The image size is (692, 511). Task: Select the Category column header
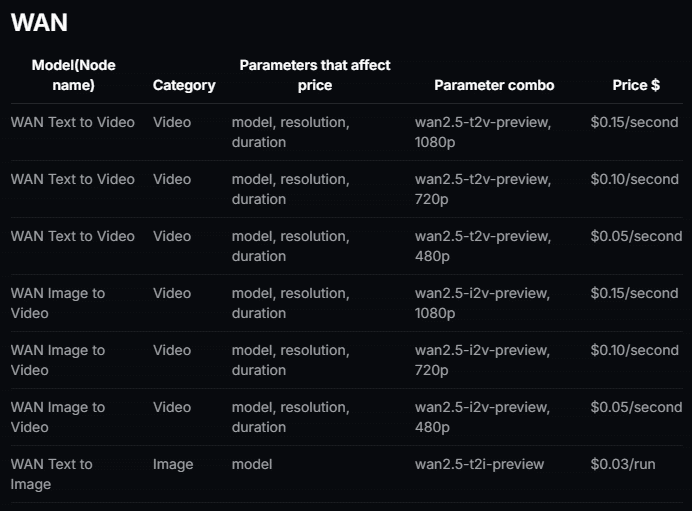coord(184,85)
